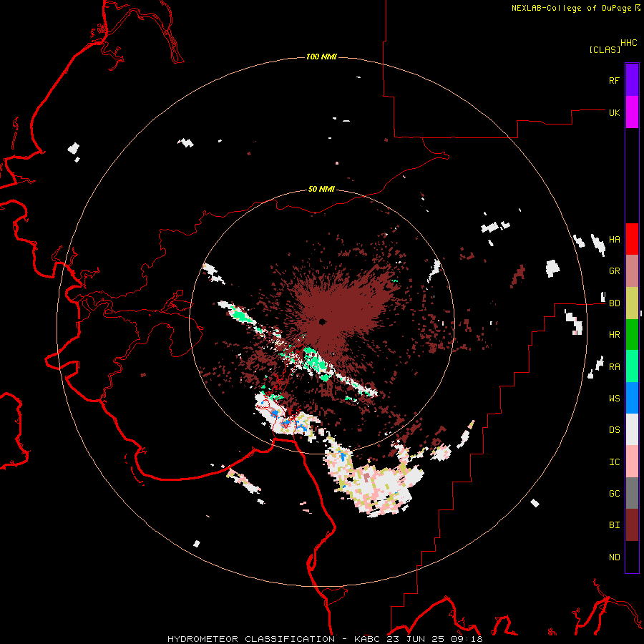Click the RA legend label
Viewport: 644px width, 644px height.
(x=615, y=367)
